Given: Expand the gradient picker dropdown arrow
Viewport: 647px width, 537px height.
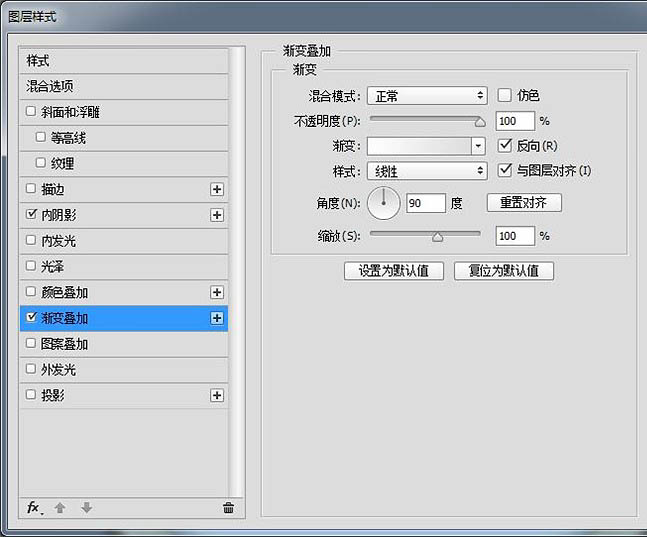Looking at the screenshot, I should 478,146.
